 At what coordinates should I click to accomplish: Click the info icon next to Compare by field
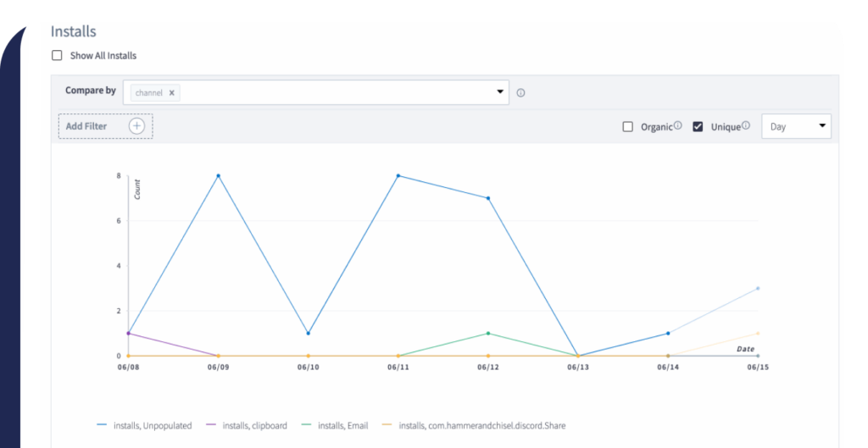pos(520,93)
